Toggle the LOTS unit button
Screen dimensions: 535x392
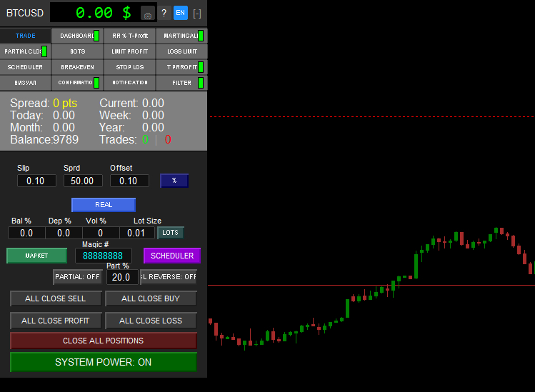point(170,233)
